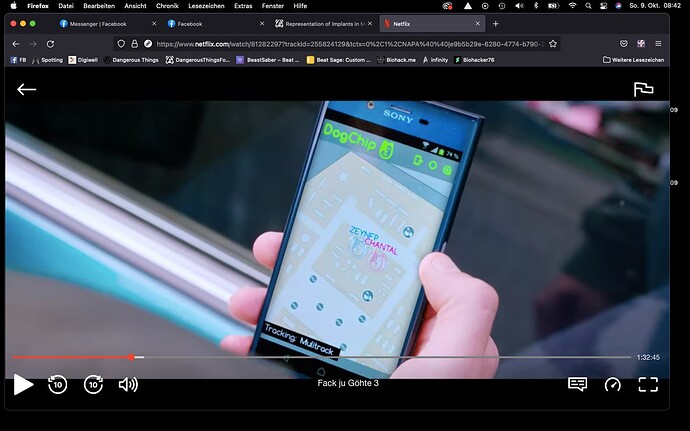
Task: Seek on the red progress bar
Action: (72, 357)
